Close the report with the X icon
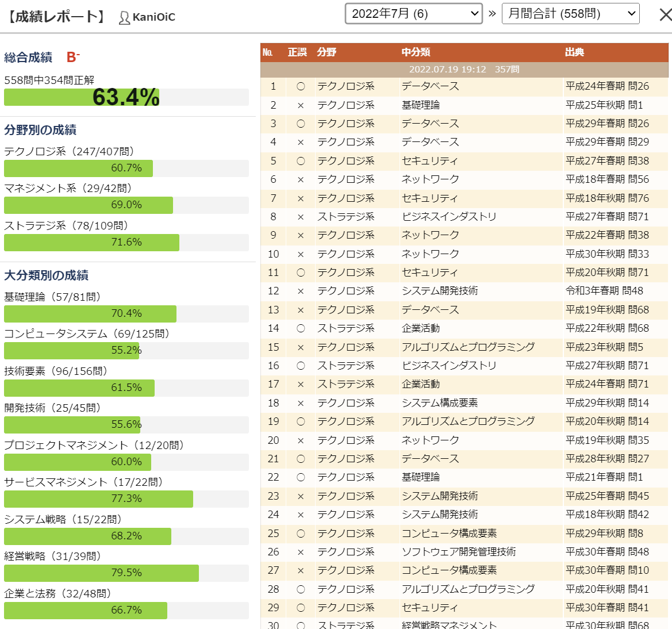This screenshot has height=629, width=672. (x=666, y=14)
